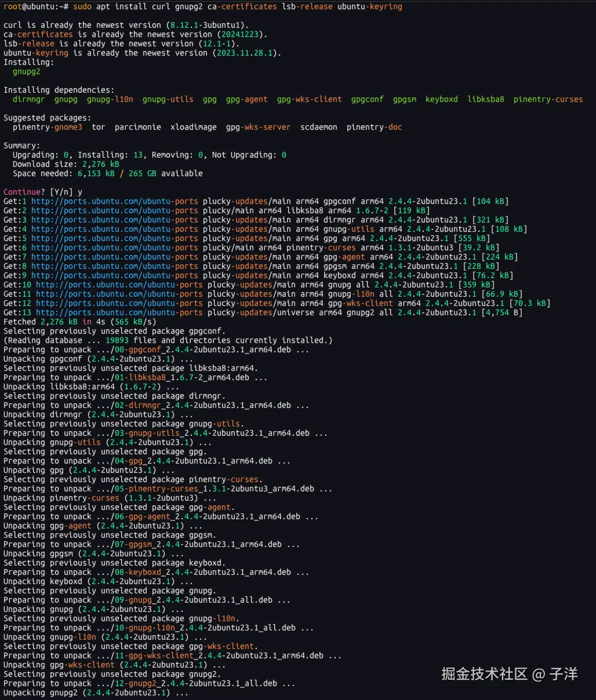Click the root@ubuntu:~# shell prompt
The height and width of the screenshot is (700, 596).
click(36, 7)
